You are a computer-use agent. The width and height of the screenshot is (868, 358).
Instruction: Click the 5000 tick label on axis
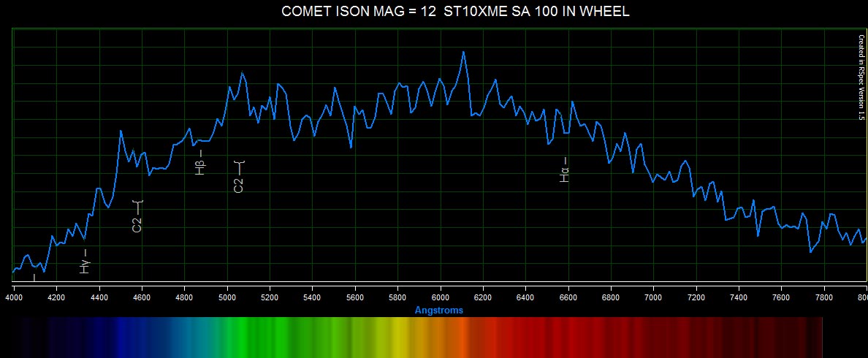(228, 297)
